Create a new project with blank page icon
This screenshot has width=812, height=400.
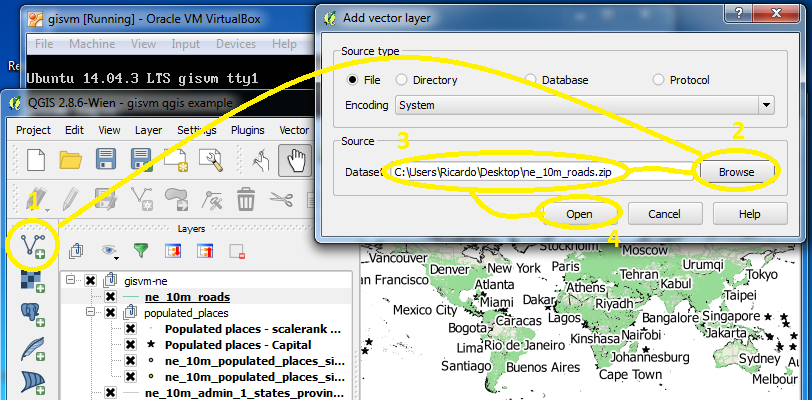[x=36, y=161]
